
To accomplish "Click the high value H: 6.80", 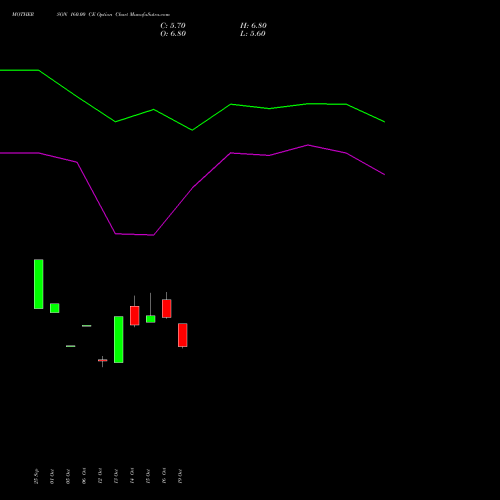I will pyautogui.click(x=253, y=26).
